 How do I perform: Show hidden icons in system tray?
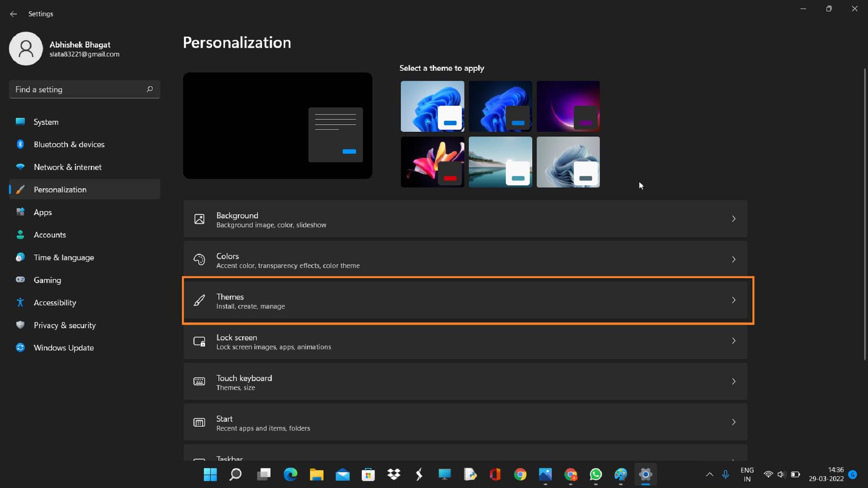click(709, 474)
